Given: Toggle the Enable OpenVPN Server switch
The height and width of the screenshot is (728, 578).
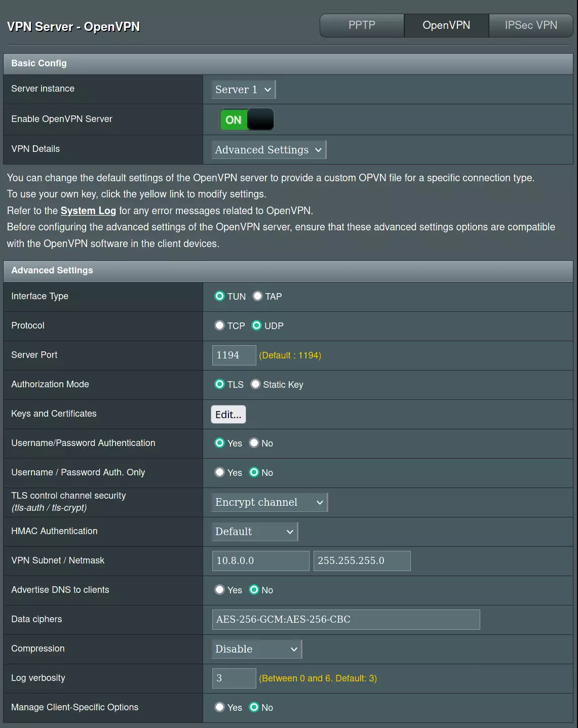Looking at the screenshot, I should click(x=247, y=119).
